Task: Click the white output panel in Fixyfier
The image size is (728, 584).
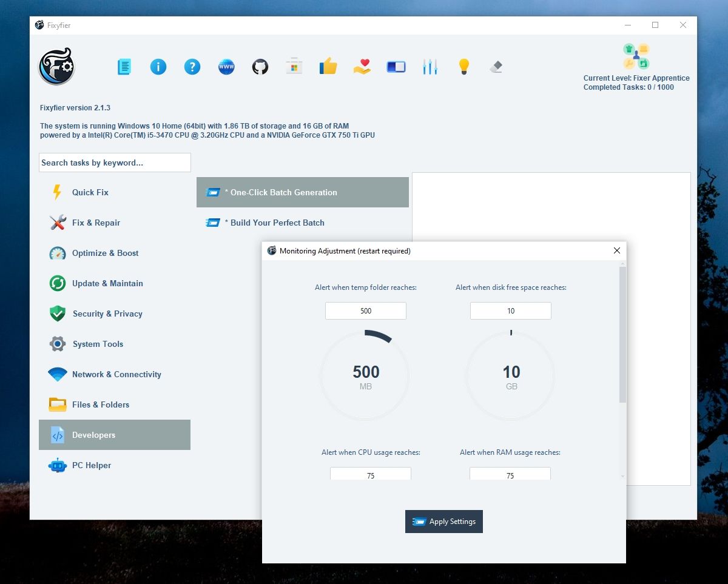Action: pos(551,329)
